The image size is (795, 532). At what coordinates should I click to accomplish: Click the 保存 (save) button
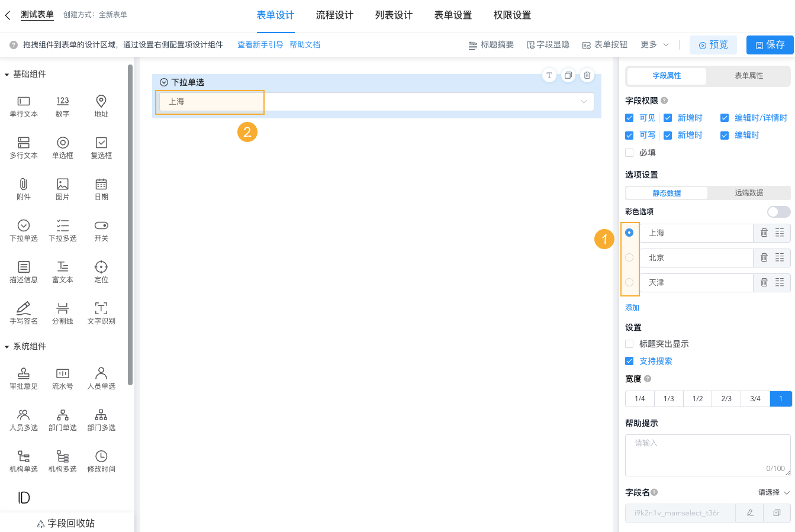click(x=770, y=44)
